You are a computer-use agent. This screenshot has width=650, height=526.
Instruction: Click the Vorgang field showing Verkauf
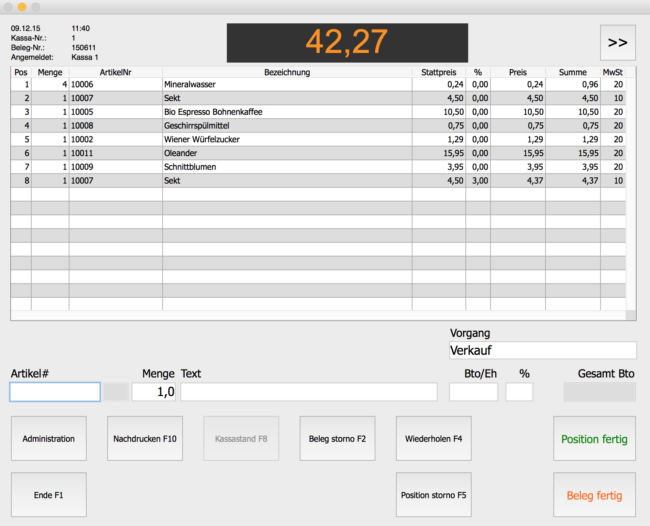point(542,350)
